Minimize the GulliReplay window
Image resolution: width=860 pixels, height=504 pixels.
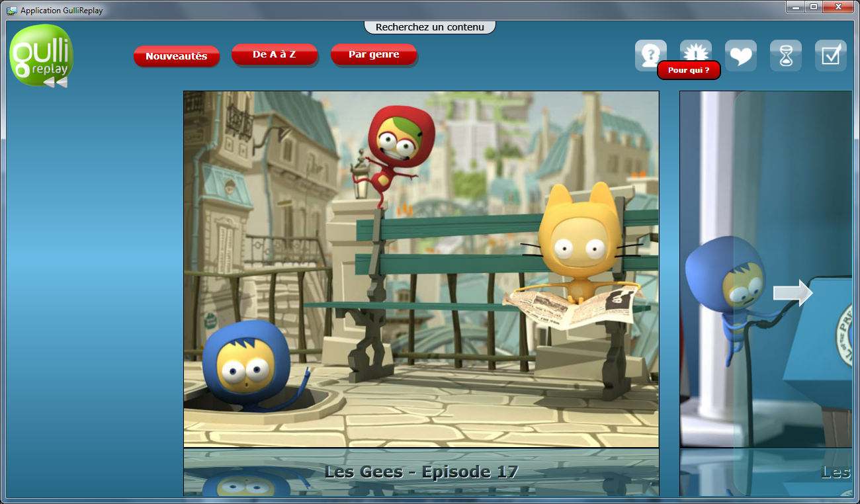click(795, 7)
